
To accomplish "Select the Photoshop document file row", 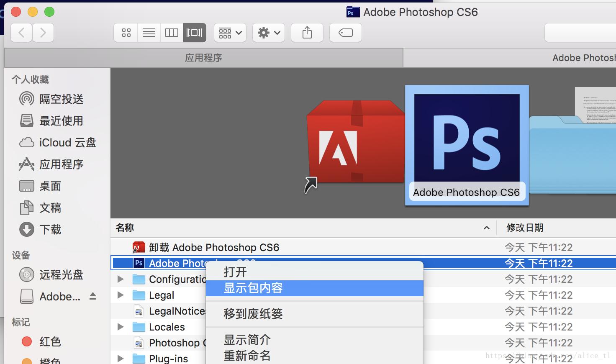I will (363, 343).
